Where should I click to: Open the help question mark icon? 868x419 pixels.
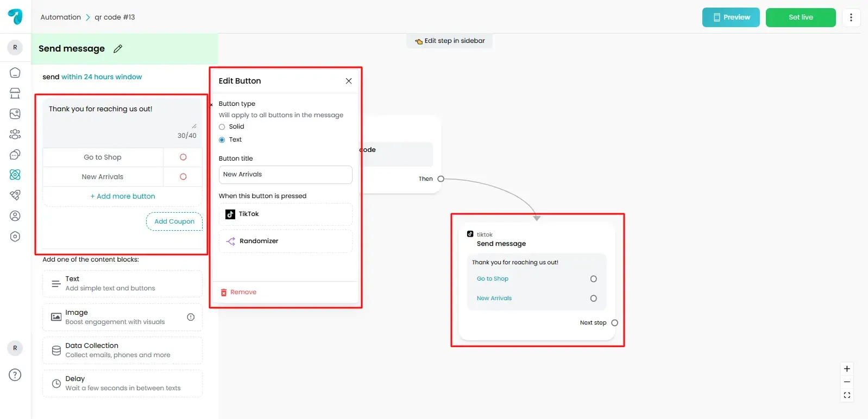(x=15, y=375)
